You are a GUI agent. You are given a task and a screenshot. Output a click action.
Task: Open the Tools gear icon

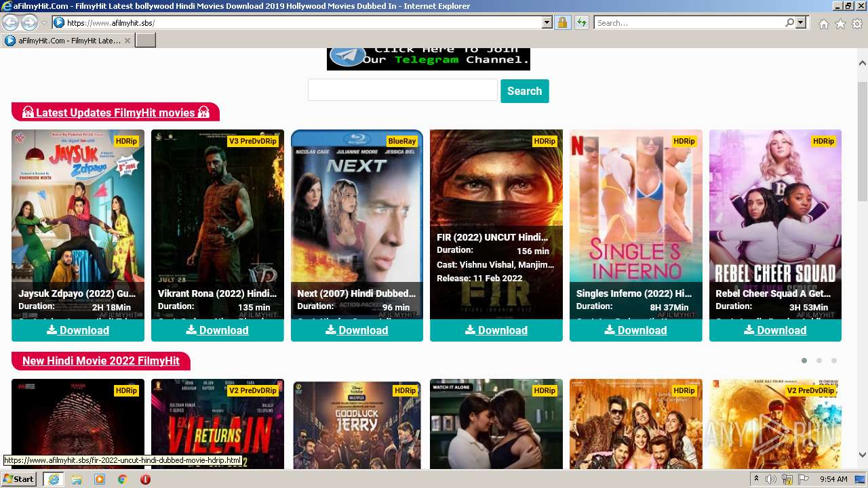(857, 24)
